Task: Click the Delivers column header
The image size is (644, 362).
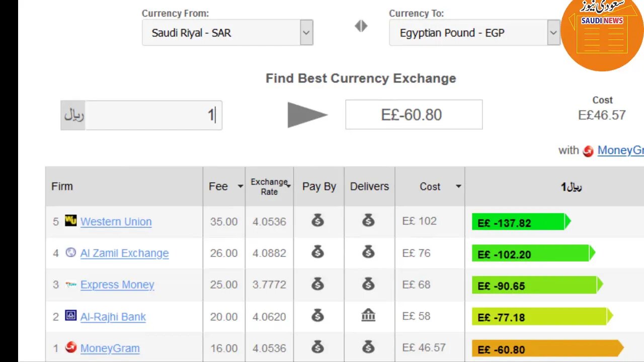Action: [369, 187]
